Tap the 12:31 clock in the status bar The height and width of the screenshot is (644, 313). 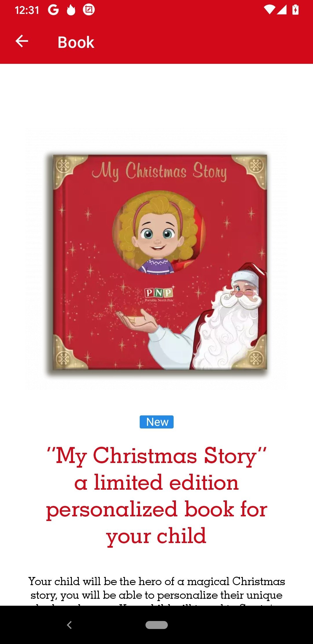click(x=27, y=10)
